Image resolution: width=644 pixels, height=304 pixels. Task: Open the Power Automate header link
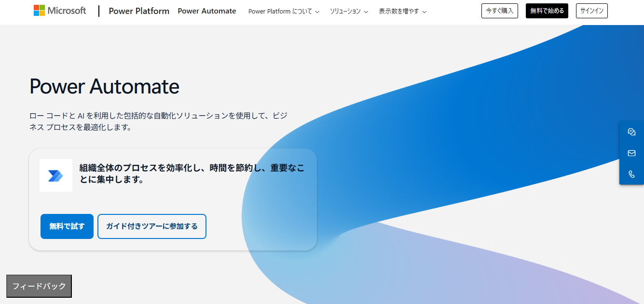tap(207, 11)
